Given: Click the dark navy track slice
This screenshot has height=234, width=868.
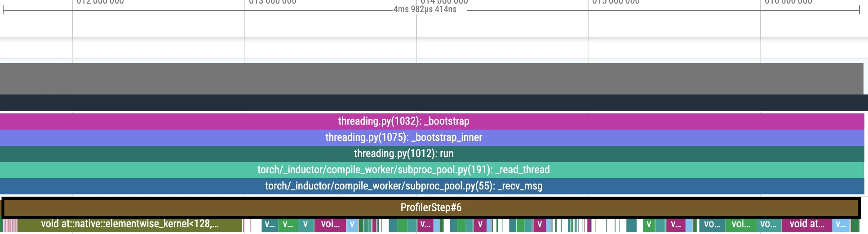Looking at the screenshot, I should pyautogui.click(x=434, y=103).
